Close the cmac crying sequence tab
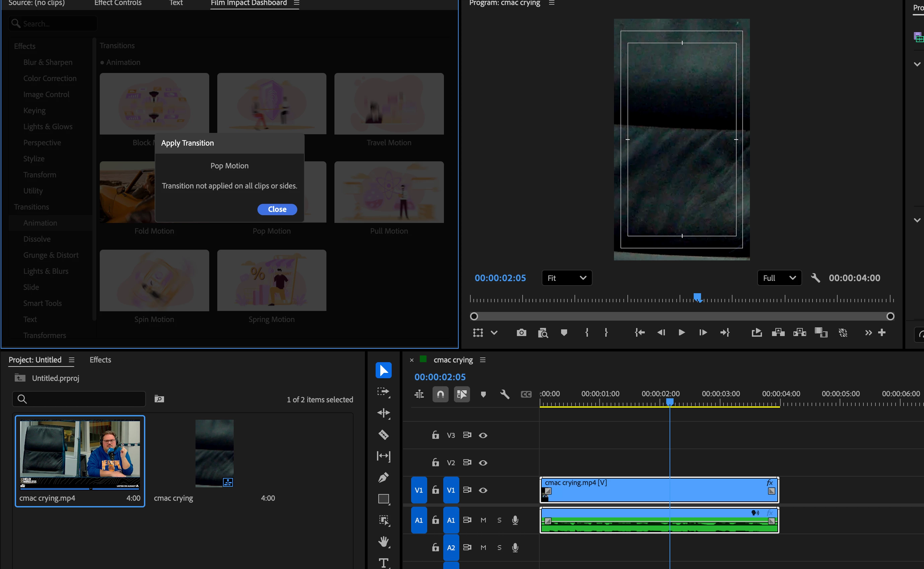This screenshot has height=569, width=924. [x=412, y=360]
